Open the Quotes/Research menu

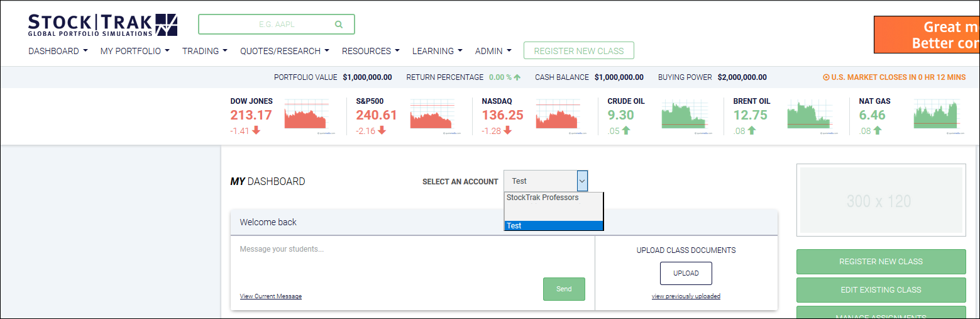pos(285,51)
